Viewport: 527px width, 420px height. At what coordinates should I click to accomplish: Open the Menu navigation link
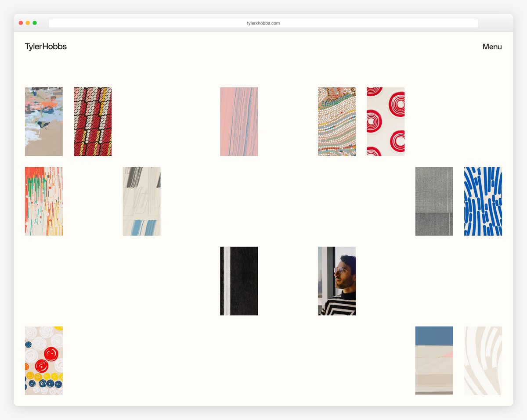[x=492, y=47]
